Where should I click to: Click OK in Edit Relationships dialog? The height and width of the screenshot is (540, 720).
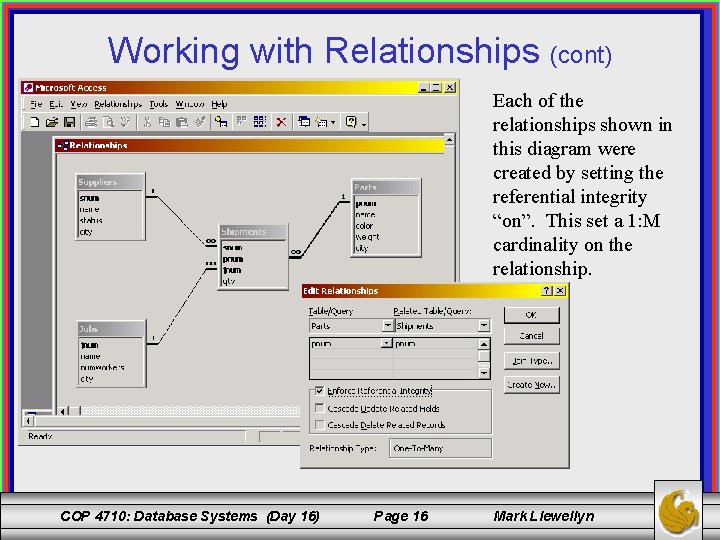tap(531, 315)
